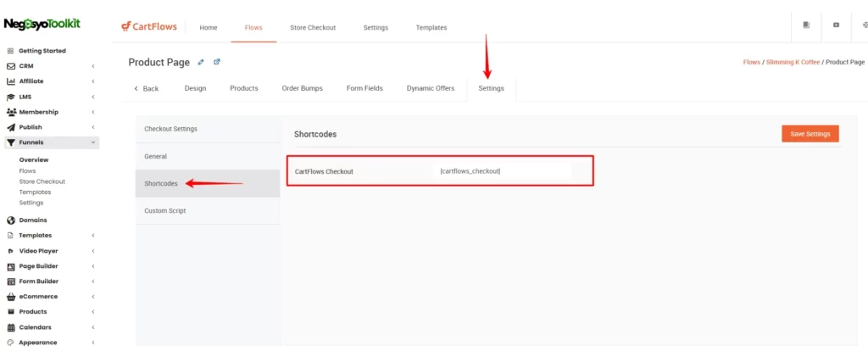Click the Getting Started grid icon
Screen dimensions: 868x351
(x=10, y=51)
